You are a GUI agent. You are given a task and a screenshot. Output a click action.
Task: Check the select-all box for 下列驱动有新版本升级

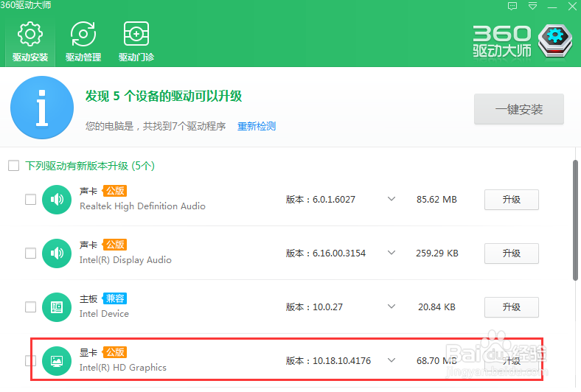(x=14, y=166)
